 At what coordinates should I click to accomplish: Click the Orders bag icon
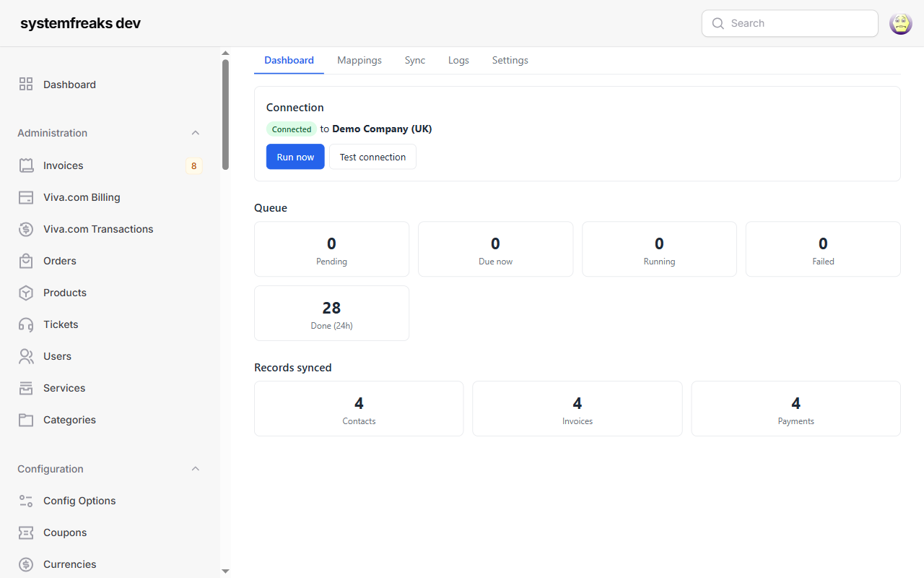[26, 261]
